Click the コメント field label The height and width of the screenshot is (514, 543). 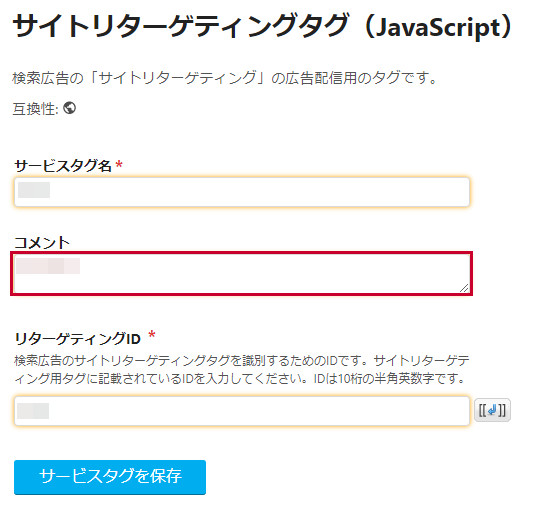point(42,242)
